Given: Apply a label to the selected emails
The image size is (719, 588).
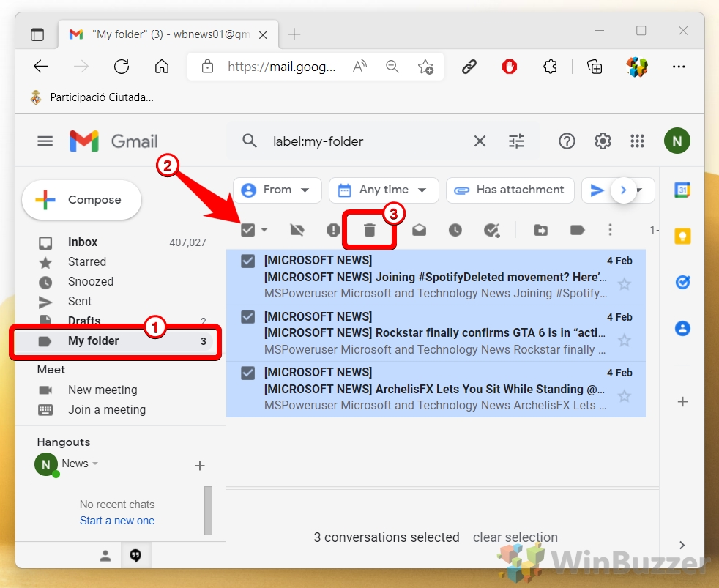Looking at the screenshot, I should [x=577, y=229].
